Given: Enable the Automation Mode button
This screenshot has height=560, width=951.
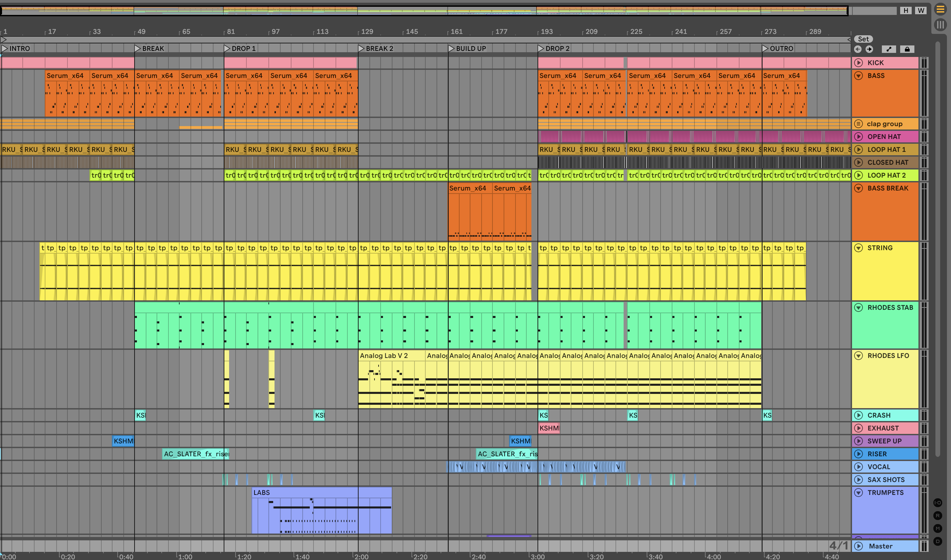Looking at the screenshot, I should [x=889, y=49].
